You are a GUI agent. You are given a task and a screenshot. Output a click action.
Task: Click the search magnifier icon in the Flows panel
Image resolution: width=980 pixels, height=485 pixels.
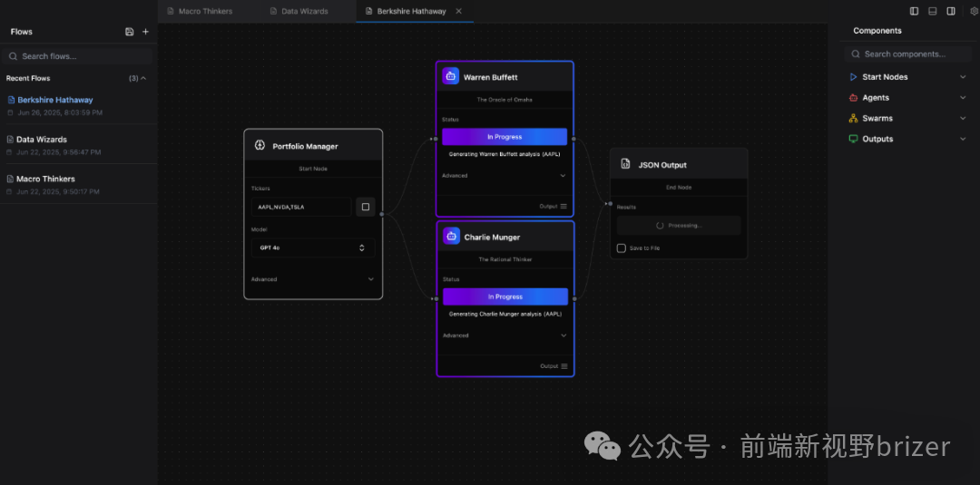13,56
